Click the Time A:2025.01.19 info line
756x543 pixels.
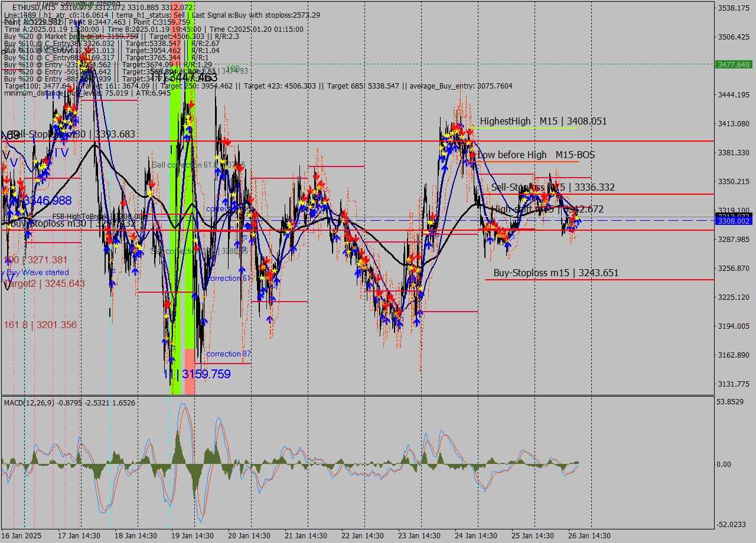(x=154, y=29)
